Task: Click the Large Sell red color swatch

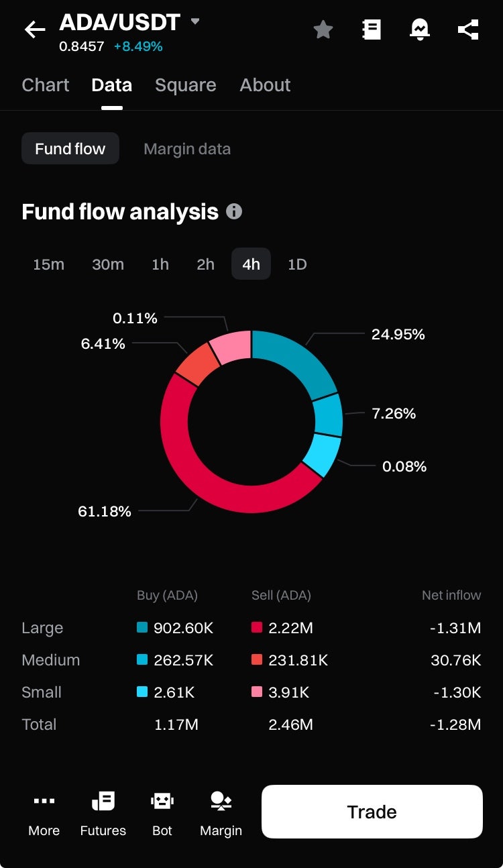Action: pyautogui.click(x=257, y=628)
